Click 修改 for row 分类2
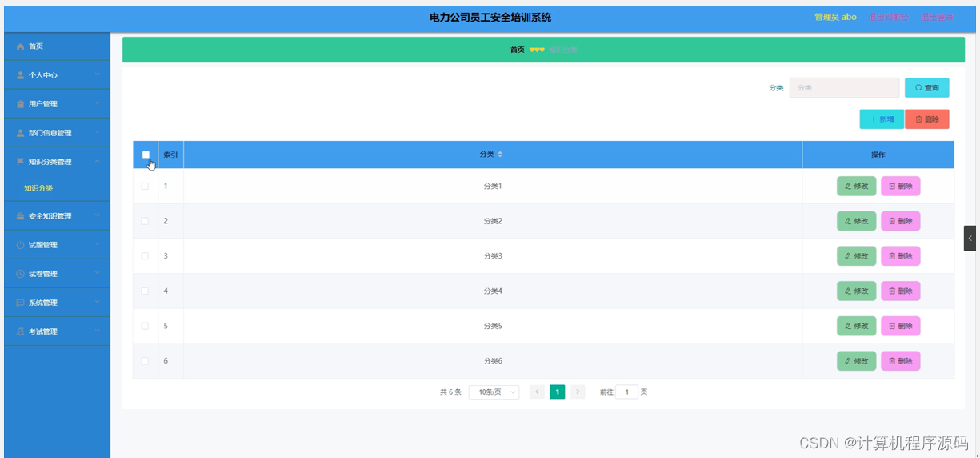This screenshot has width=980, height=458. [857, 221]
